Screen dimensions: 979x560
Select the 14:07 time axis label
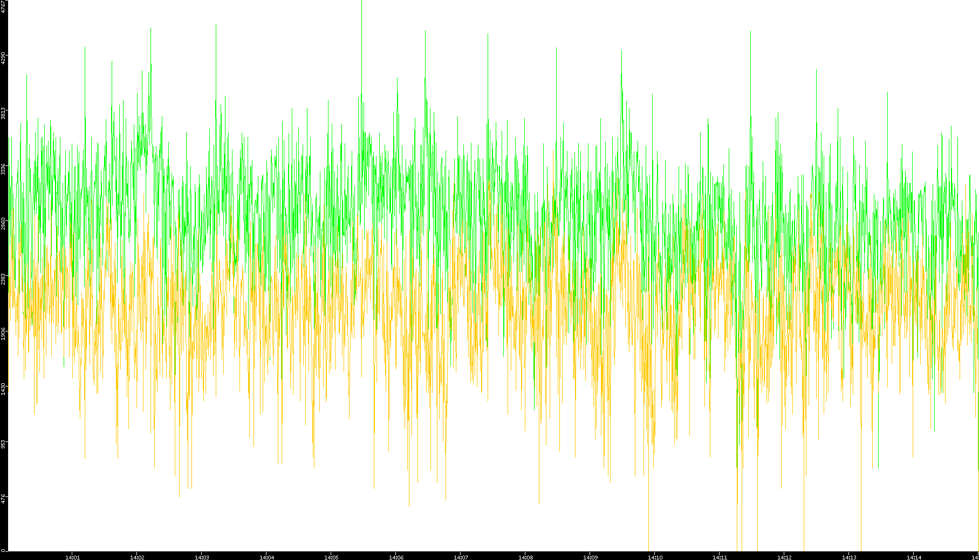click(461, 557)
